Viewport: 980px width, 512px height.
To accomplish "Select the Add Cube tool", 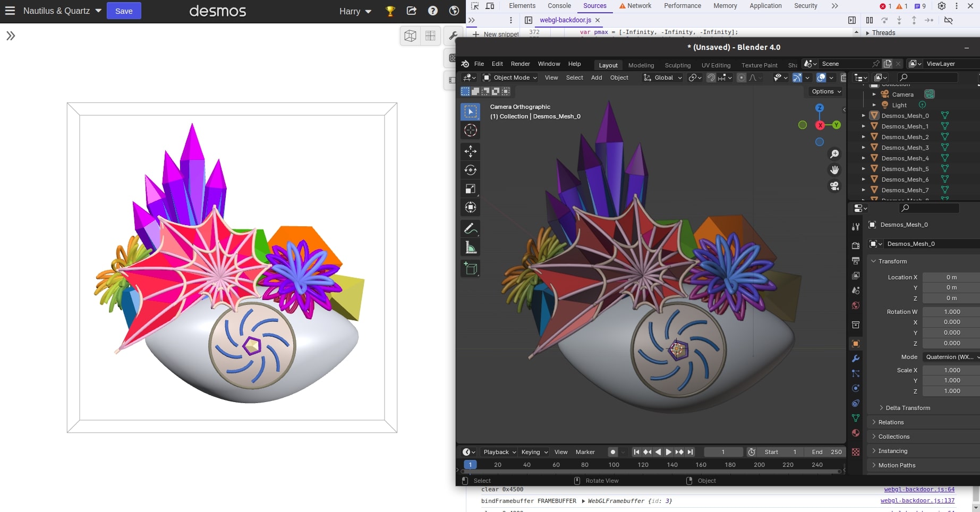I will 470,269.
